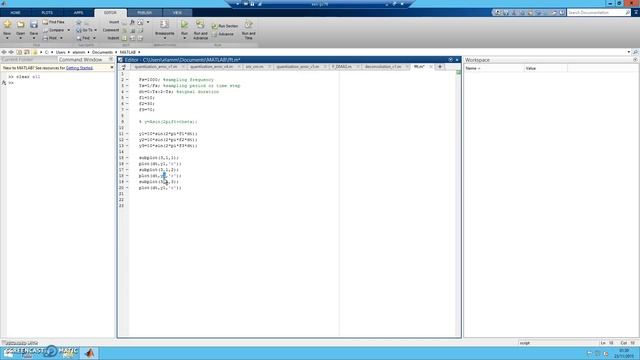
Task: Expand the Open dropdown arrow
Action: tap(20, 38)
